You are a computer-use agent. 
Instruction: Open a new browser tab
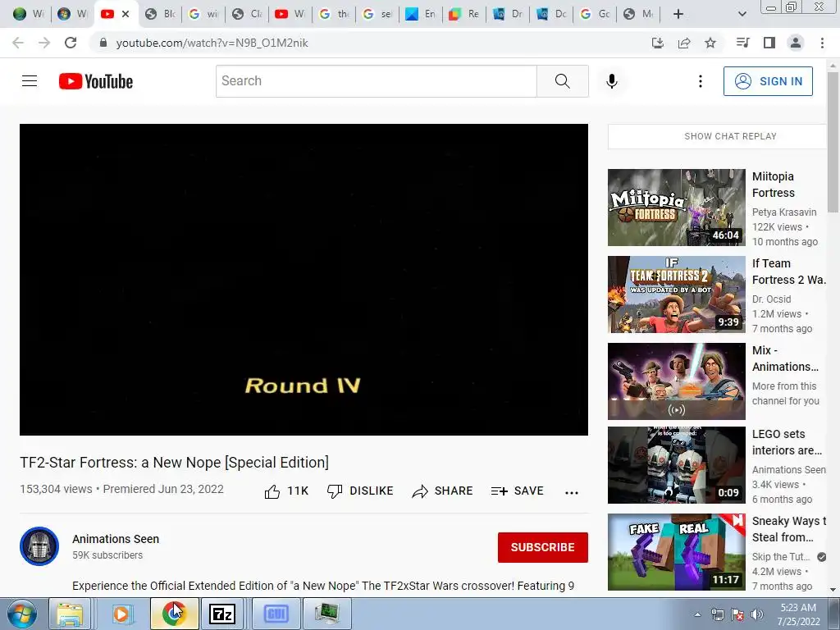pos(678,14)
